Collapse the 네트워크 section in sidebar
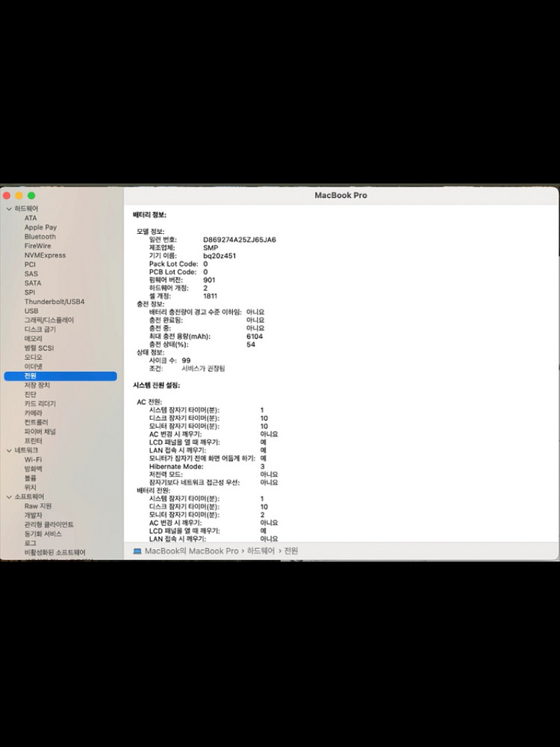The image size is (560, 747). click(x=9, y=450)
